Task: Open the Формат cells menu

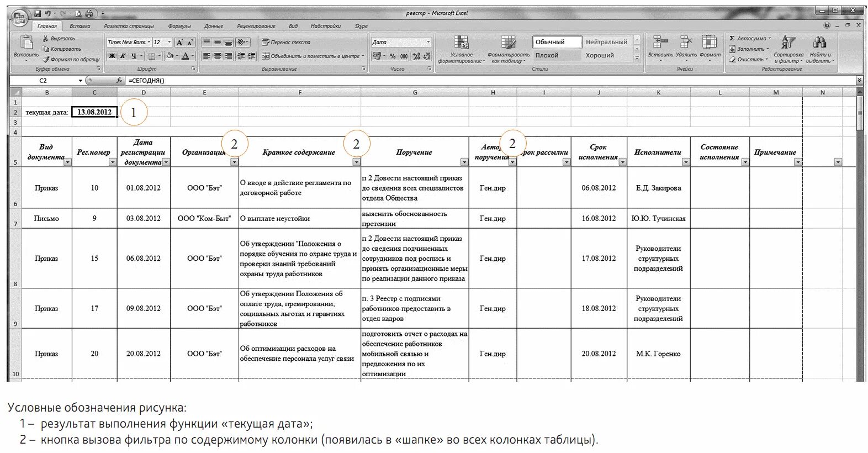Action: pyautogui.click(x=710, y=48)
